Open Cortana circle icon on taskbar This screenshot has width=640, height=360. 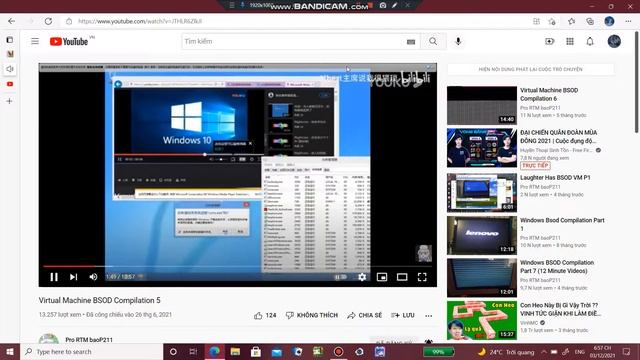click(x=173, y=352)
